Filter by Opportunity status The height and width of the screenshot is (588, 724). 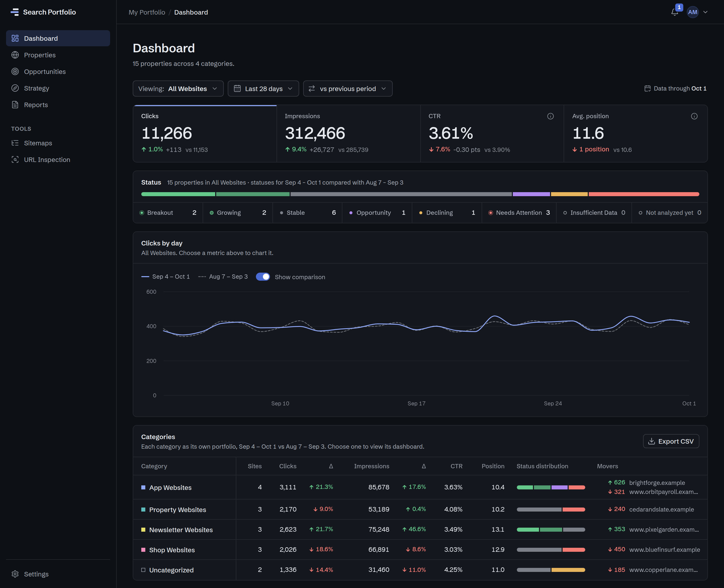point(377,213)
